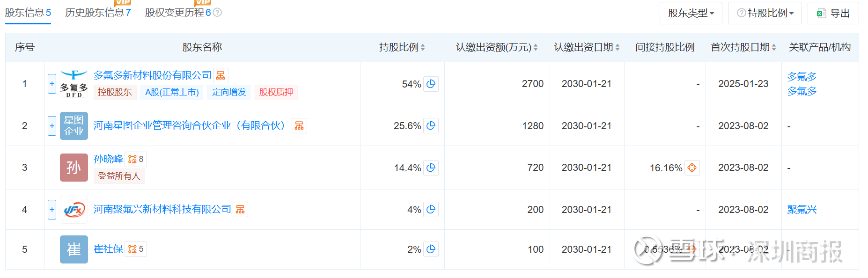Expand row for 河南星图企业管理咨询合伙企业
This screenshot has width=868, height=278.
(52, 125)
